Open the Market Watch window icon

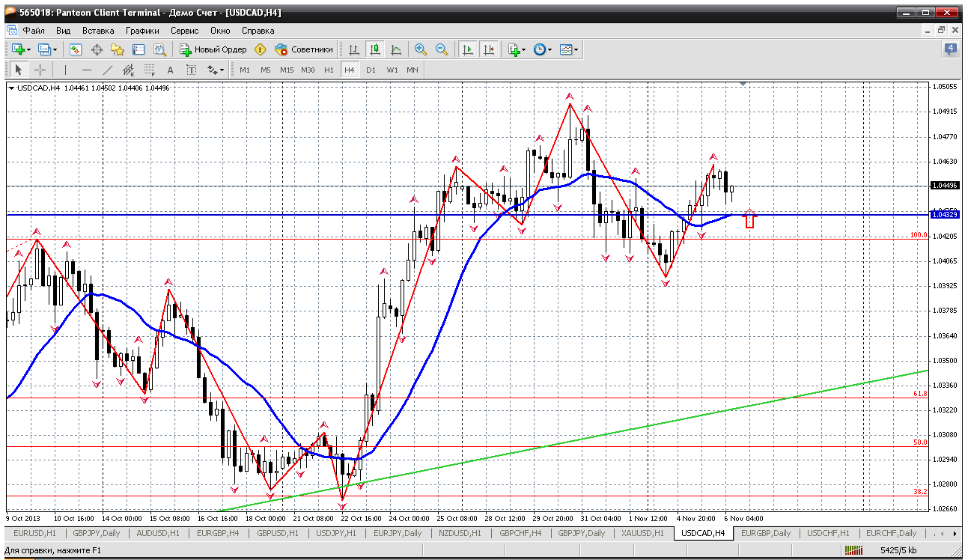coord(76,49)
